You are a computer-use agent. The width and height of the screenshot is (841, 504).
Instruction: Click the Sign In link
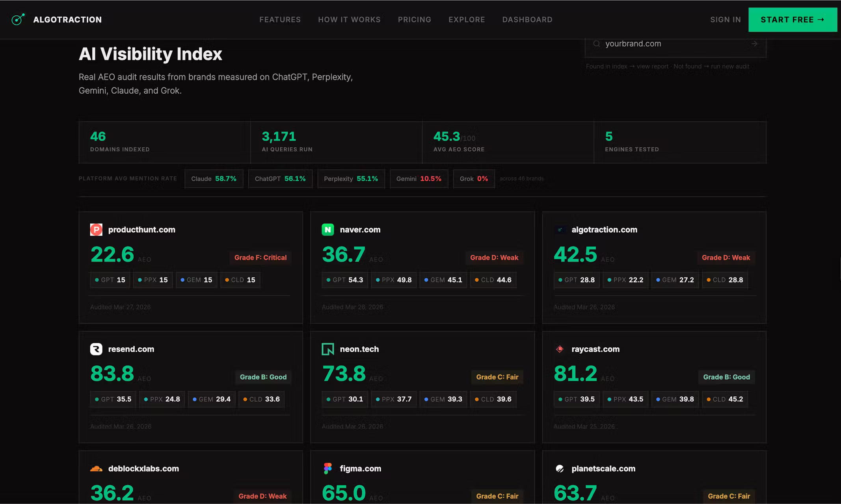[x=726, y=19]
